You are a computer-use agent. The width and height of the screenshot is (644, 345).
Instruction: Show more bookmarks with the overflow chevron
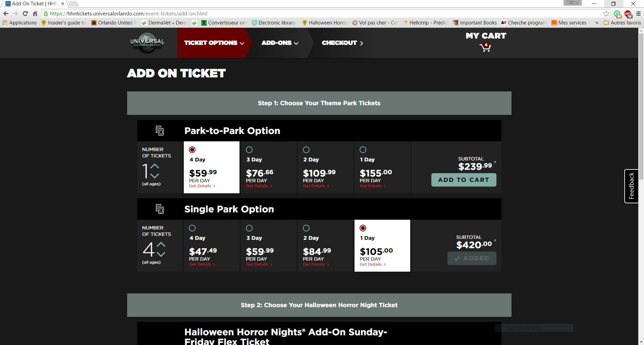click(597, 23)
